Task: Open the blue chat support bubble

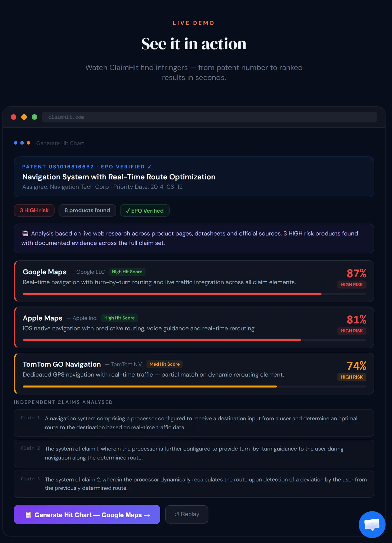Action: (x=372, y=524)
